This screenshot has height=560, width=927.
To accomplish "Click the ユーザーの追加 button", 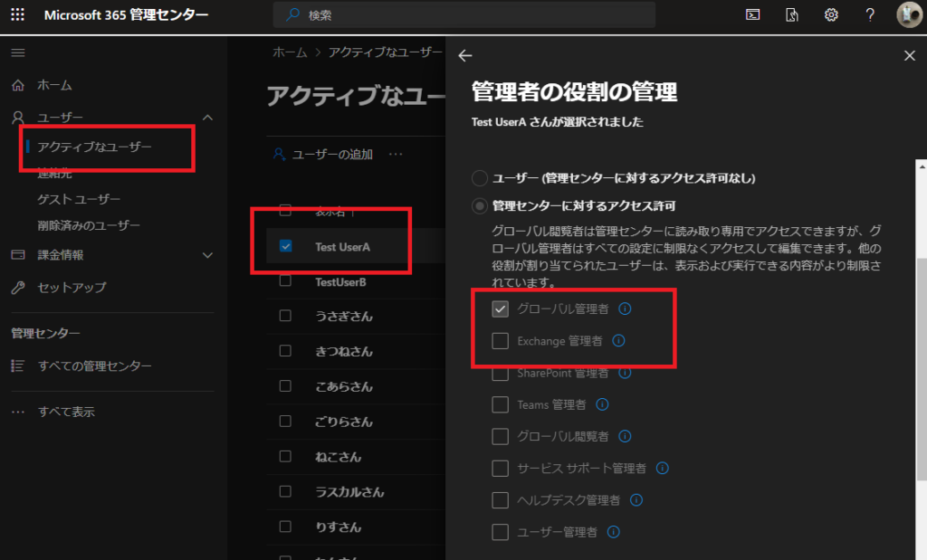I will (x=323, y=155).
